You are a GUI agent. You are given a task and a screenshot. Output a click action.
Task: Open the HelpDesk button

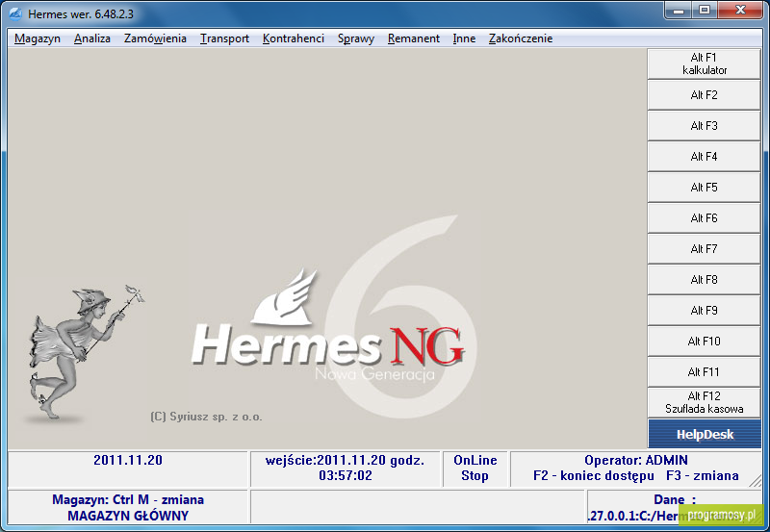click(x=705, y=434)
